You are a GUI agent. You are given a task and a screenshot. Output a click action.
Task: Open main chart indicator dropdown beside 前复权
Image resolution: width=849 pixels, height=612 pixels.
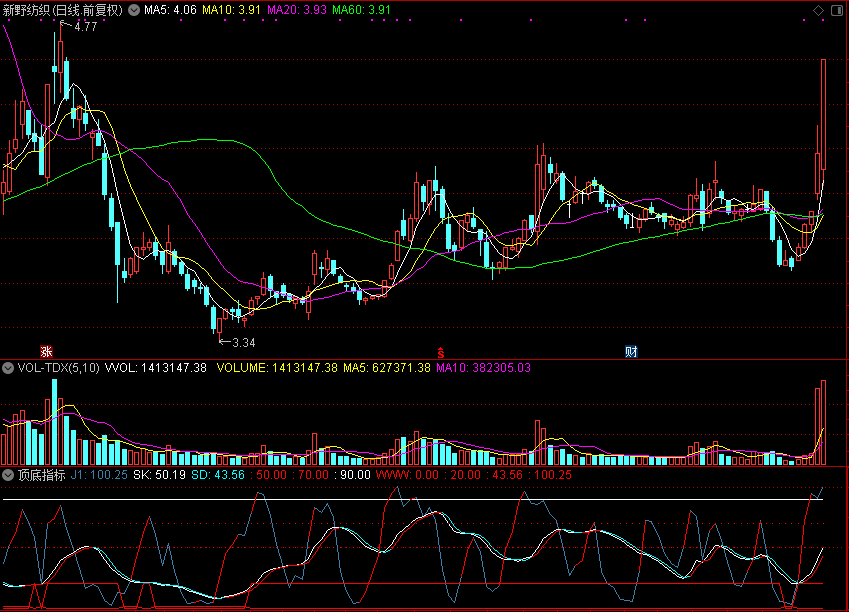pyautogui.click(x=134, y=10)
